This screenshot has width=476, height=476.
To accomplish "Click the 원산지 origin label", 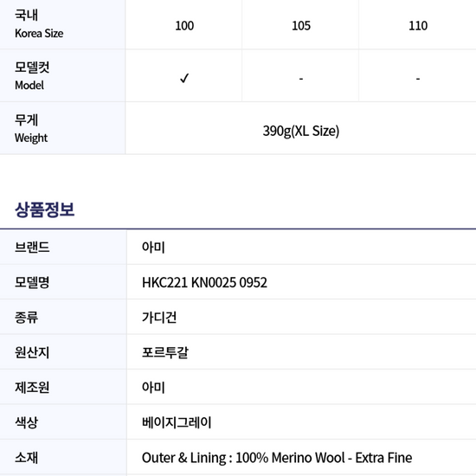I will click(x=32, y=352).
